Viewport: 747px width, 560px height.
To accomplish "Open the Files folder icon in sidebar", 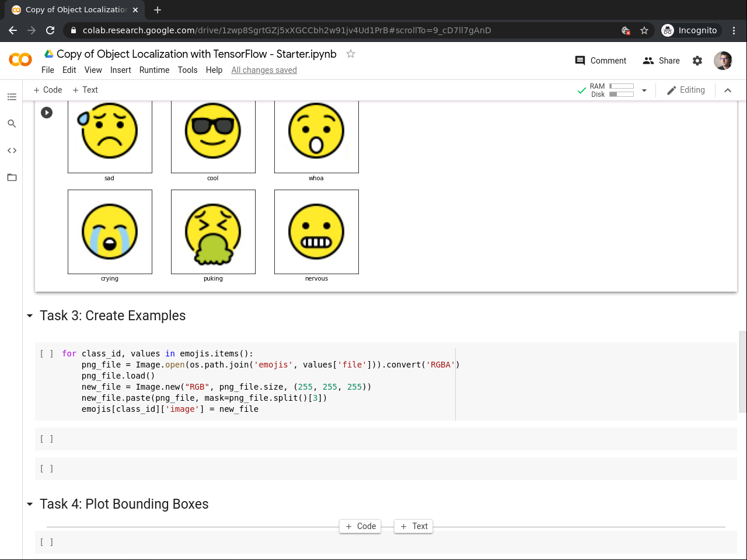I will click(12, 177).
